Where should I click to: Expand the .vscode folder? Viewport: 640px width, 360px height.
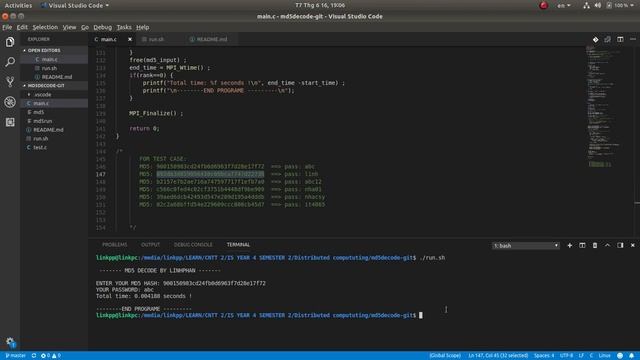click(x=43, y=95)
